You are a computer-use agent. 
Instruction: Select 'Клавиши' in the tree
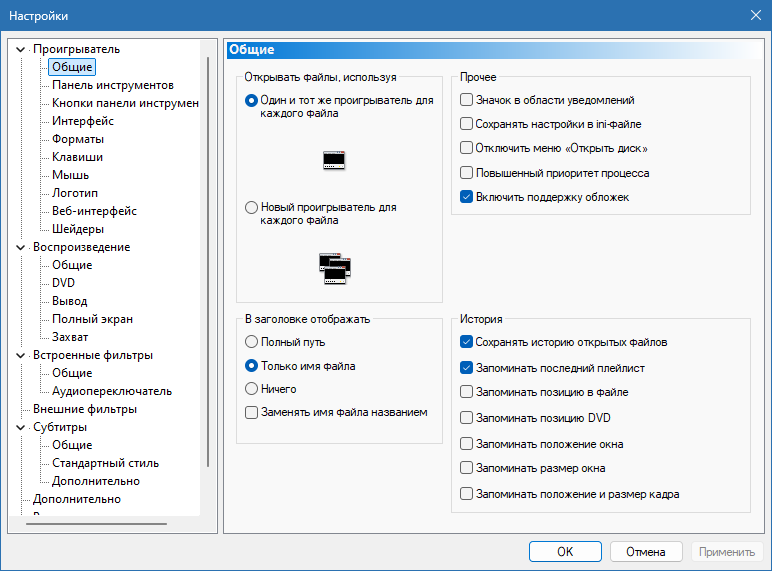pos(77,157)
